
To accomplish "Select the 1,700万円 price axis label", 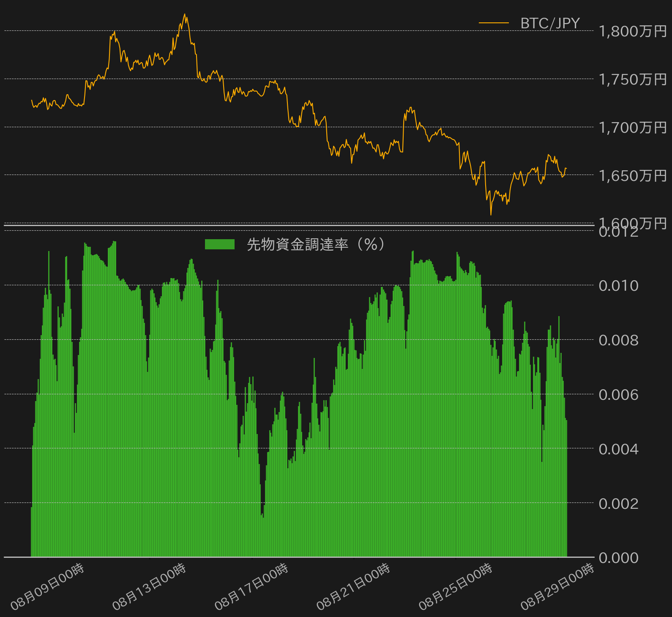I will [633, 128].
